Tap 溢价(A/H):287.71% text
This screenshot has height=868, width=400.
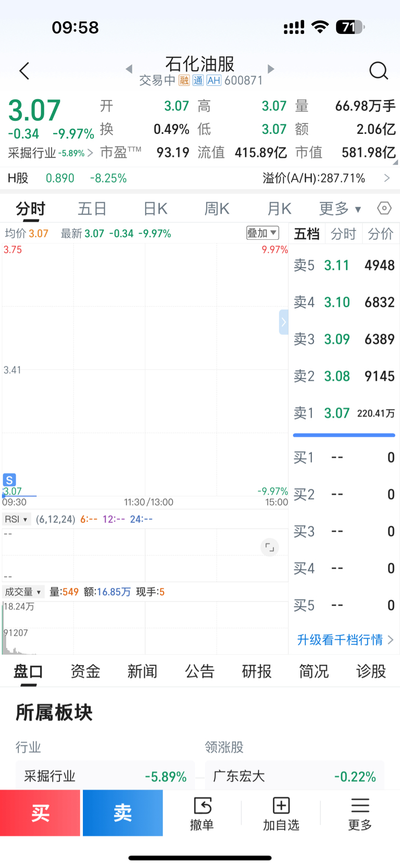[x=314, y=178]
